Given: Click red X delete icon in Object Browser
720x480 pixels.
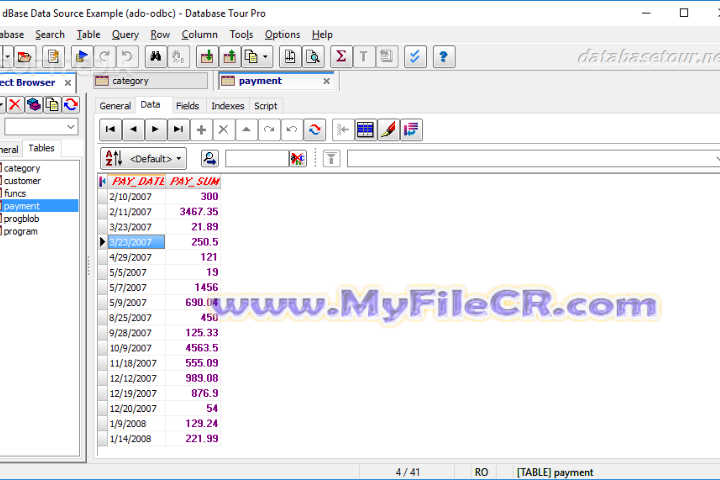Looking at the screenshot, I should tap(15, 105).
